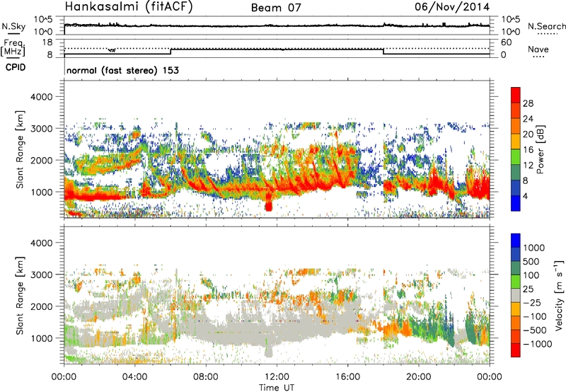The height and width of the screenshot is (392, 566).
Task: Click the 'Hankasalmi (fitACF)' title text
Action: tap(129, 6)
